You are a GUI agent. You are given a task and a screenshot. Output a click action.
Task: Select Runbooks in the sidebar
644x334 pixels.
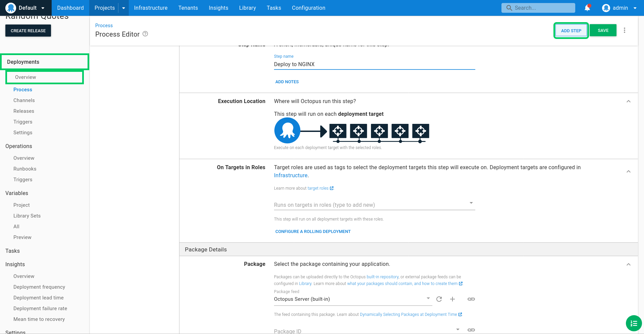pyautogui.click(x=25, y=169)
